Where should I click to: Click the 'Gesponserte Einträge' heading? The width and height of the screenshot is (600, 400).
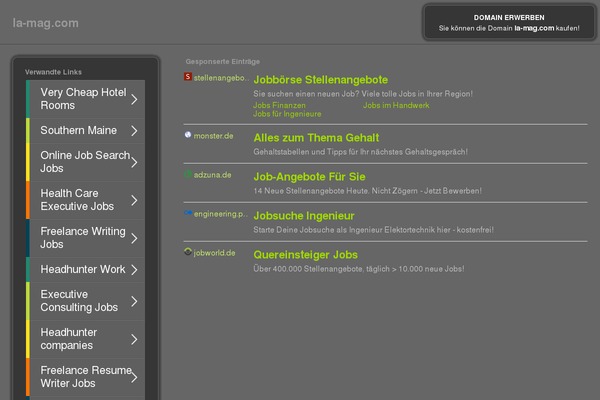click(x=223, y=62)
